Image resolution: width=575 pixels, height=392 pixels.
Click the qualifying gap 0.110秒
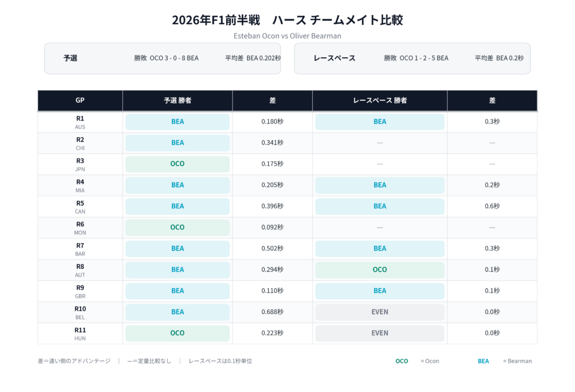pos(272,291)
